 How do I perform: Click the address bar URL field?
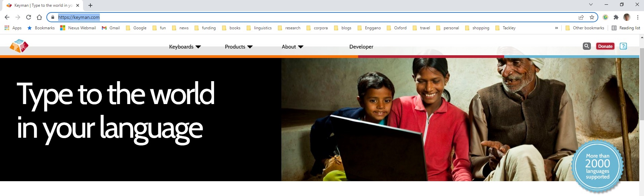tap(303, 17)
